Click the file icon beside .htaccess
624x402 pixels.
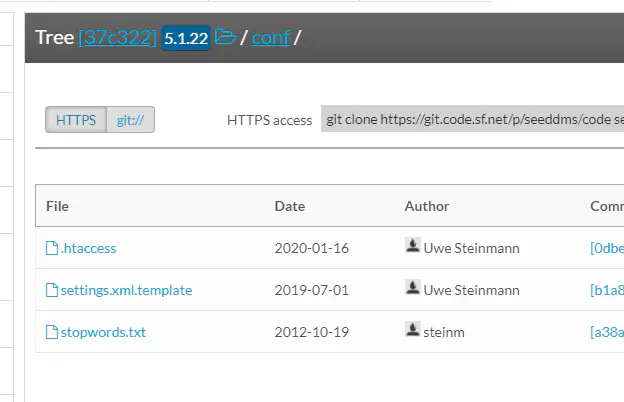pos(52,248)
